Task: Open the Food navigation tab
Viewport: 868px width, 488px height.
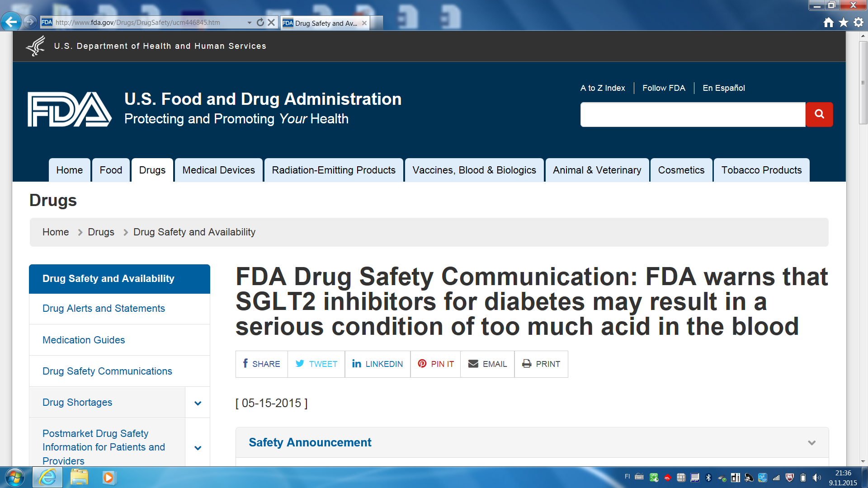Action: click(111, 170)
